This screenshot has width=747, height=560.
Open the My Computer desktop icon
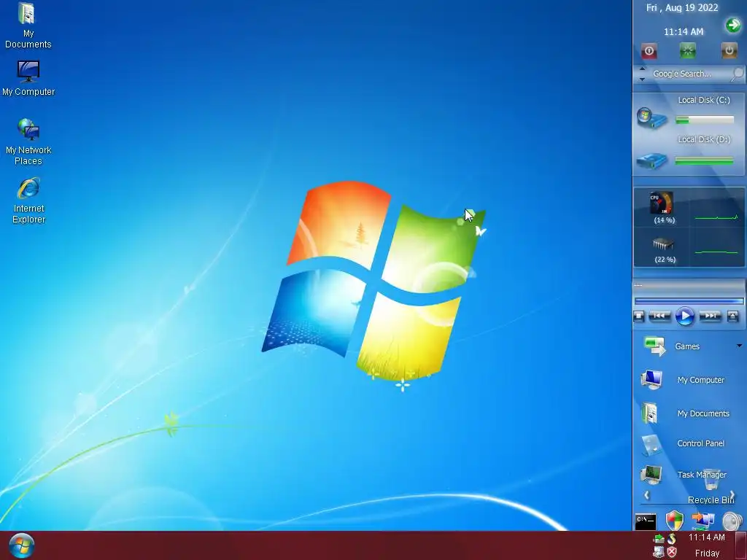pos(28,78)
